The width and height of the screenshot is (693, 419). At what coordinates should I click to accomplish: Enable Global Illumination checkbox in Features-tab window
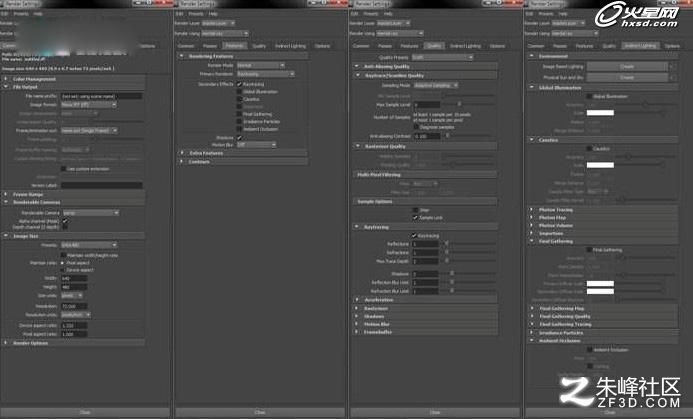coord(239,92)
